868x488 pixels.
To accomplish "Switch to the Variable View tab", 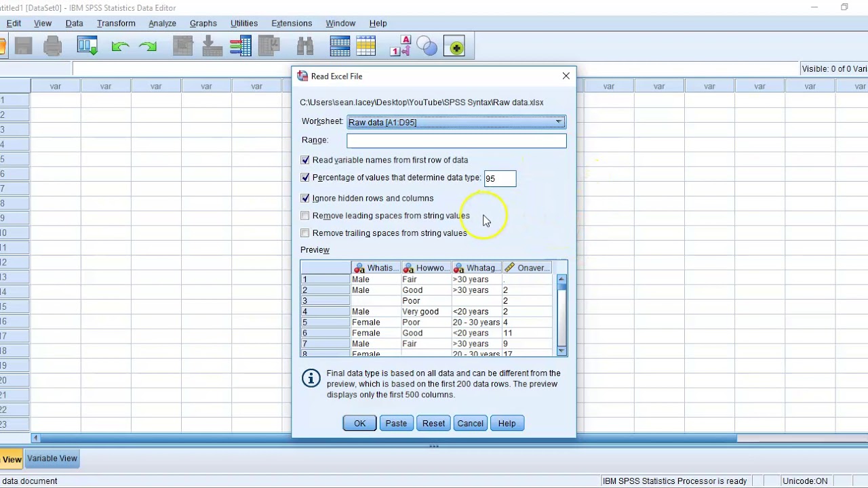I will (52, 458).
